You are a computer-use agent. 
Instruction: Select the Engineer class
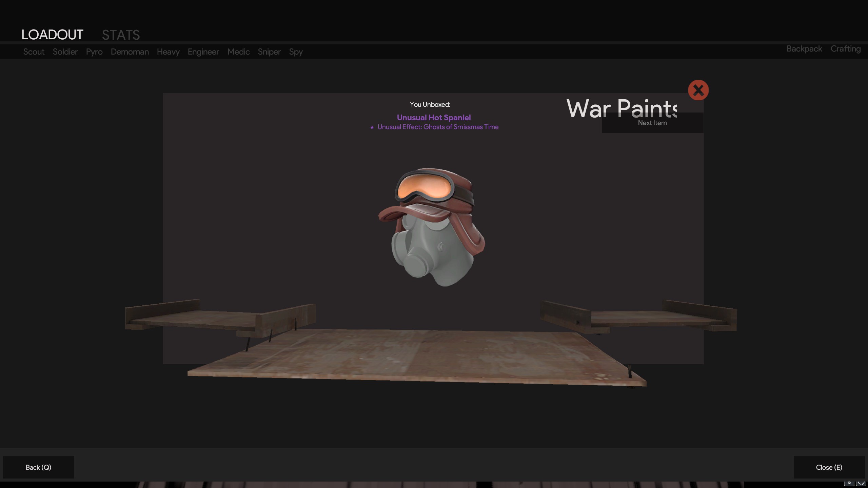coord(203,52)
